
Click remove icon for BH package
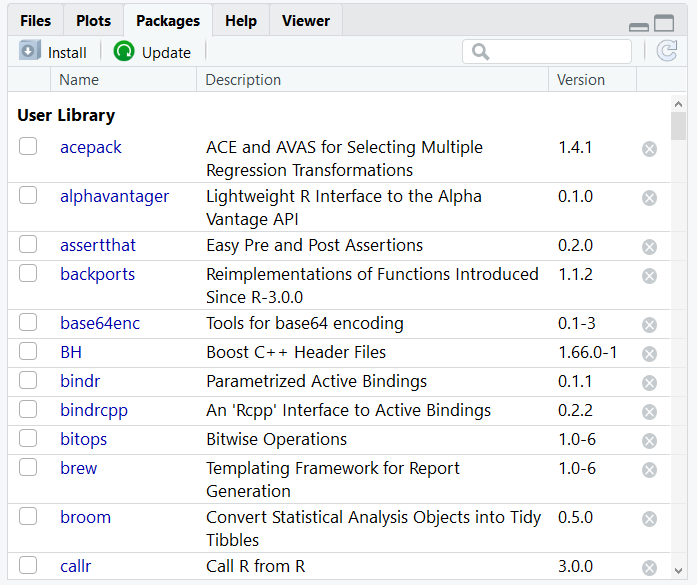[649, 354]
